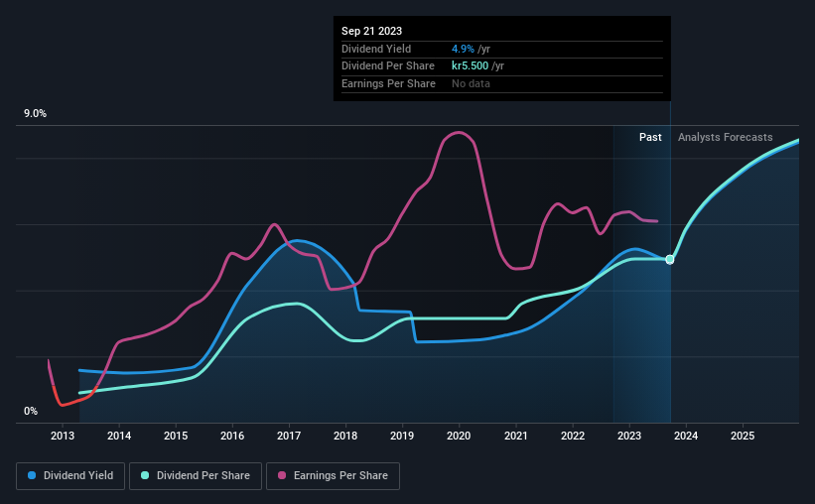815x504 pixels.
Task: Click the 2021 x-axis label
Action: point(516,436)
